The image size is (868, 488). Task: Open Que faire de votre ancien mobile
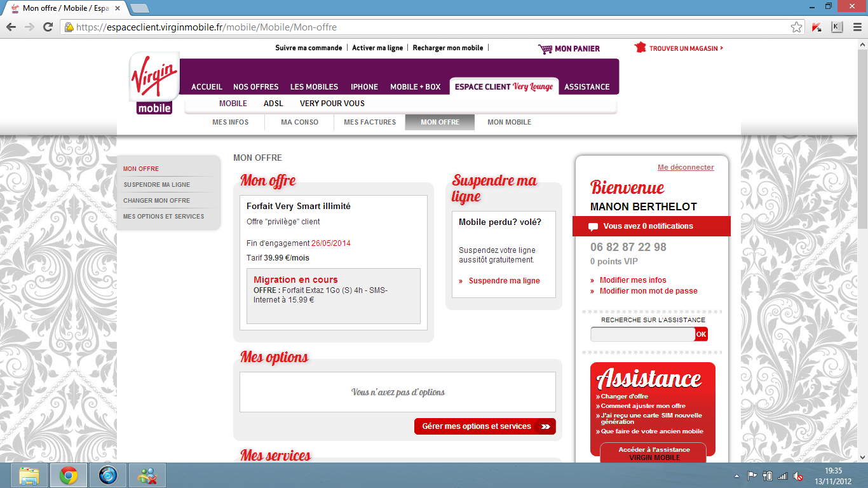(x=652, y=431)
